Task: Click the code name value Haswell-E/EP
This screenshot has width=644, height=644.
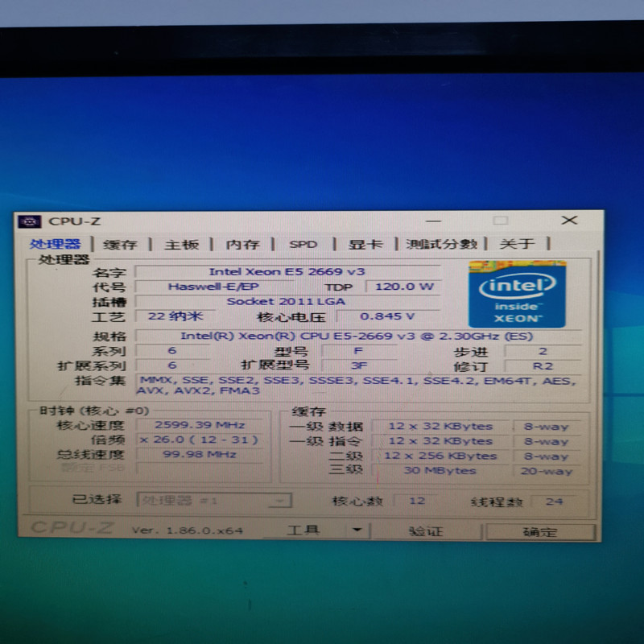Action: click(213, 287)
